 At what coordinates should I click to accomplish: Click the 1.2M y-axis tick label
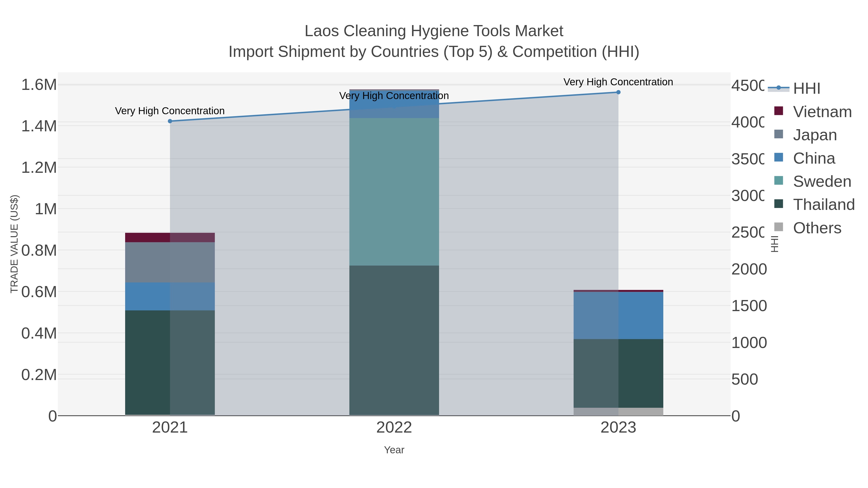tap(39, 168)
